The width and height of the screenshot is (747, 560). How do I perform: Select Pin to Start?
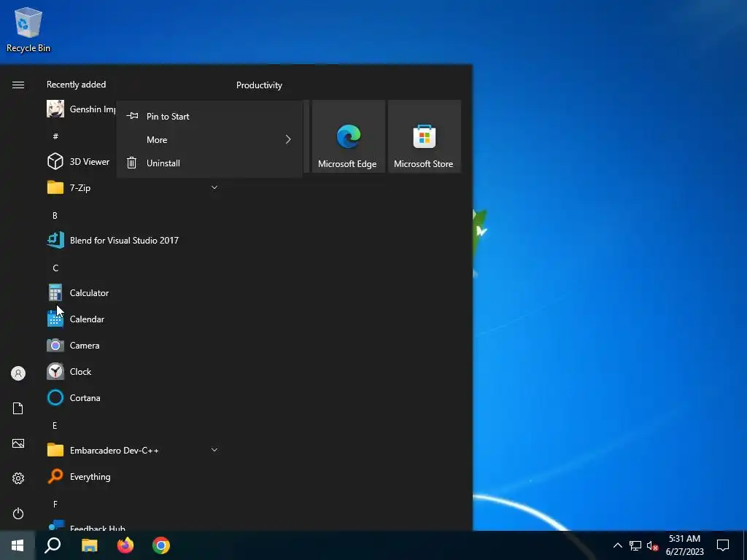pyautogui.click(x=209, y=116)
